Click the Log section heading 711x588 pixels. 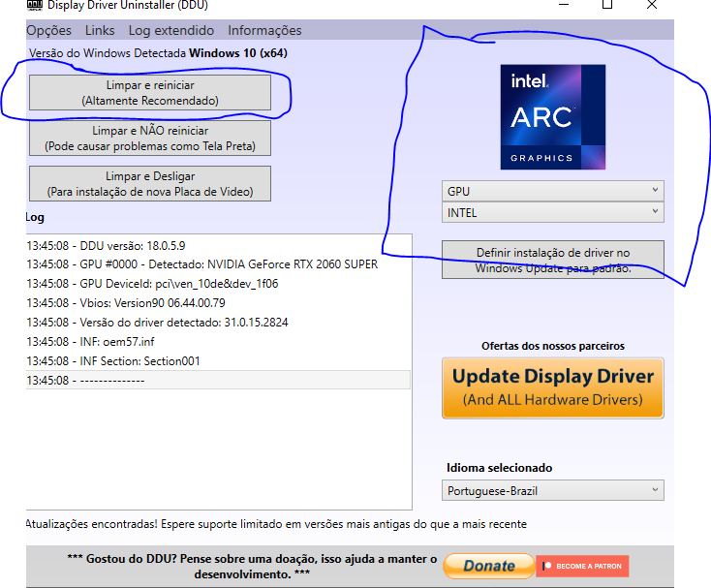pos(35,218)
